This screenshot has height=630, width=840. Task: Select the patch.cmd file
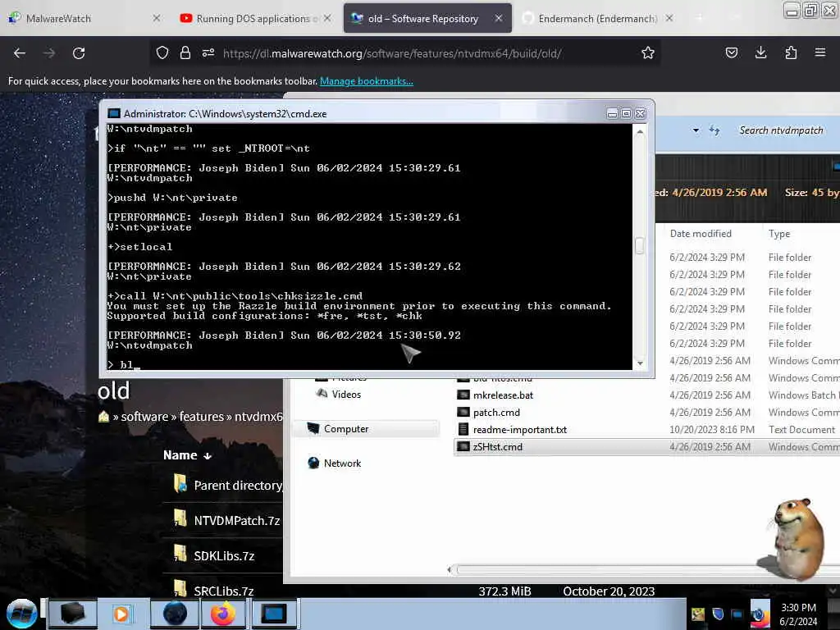tap(496, 413)
